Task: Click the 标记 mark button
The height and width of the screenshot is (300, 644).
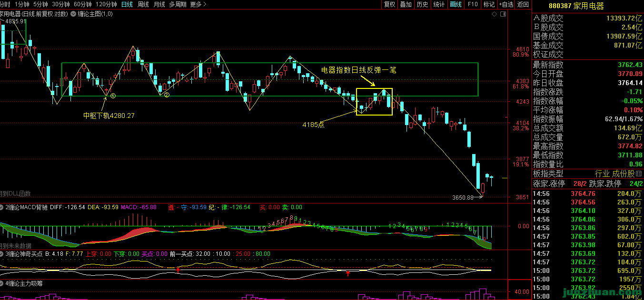Action: 489,4
